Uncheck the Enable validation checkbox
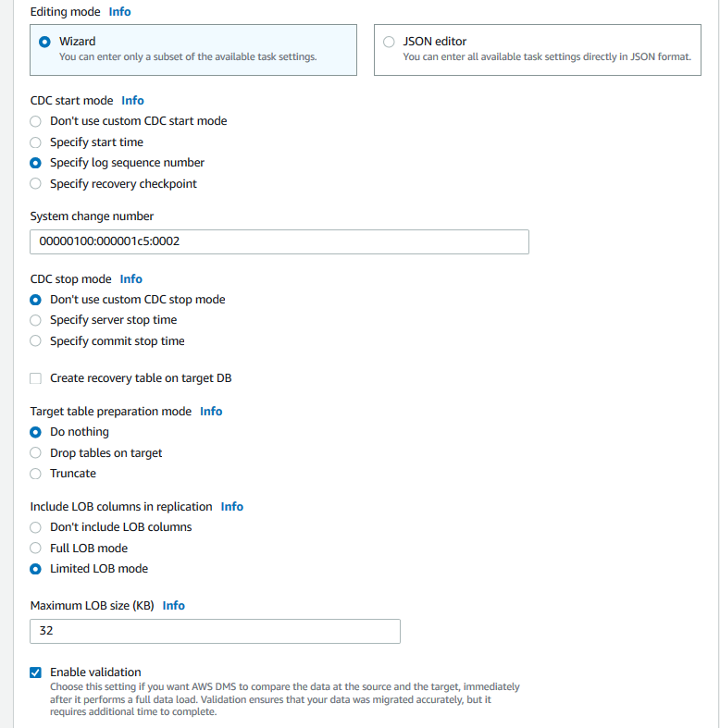Image resolution: width=720 pixels, height=728 pixels. 35,672
